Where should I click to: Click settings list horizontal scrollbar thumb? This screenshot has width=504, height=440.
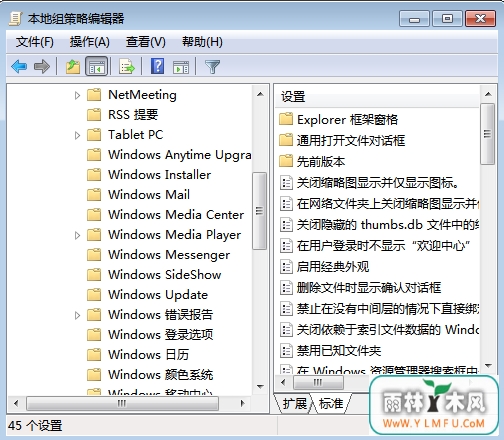coord(318,382)
